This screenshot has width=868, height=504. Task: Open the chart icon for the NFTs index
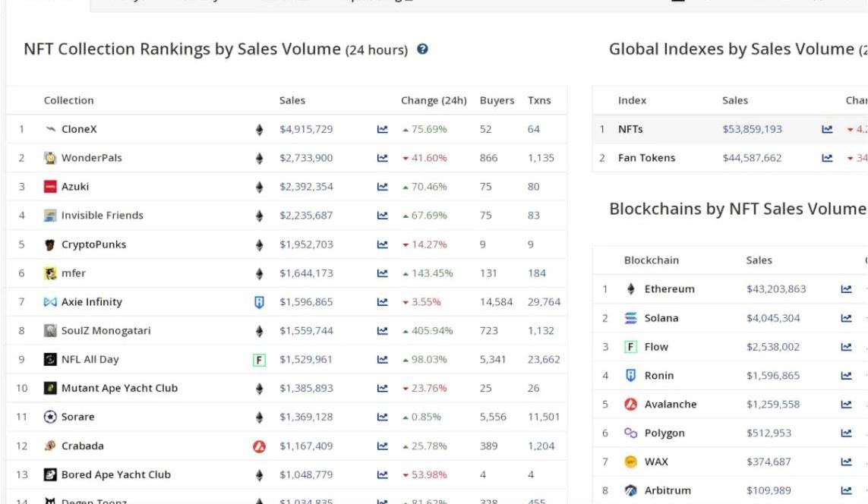827,130
